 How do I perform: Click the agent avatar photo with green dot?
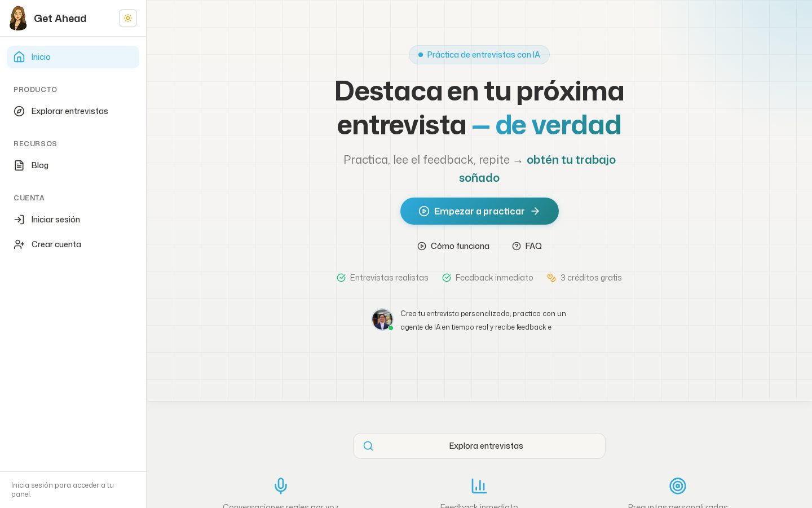pos(382,319)
